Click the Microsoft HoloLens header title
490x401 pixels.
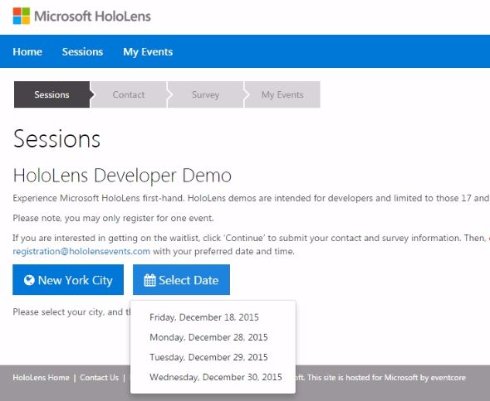coord(93,16)
